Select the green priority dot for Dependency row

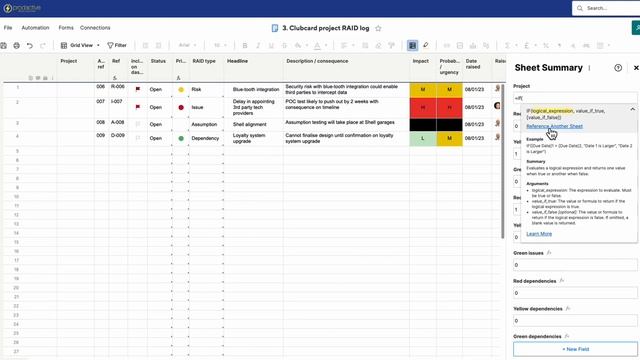point(181,138)
